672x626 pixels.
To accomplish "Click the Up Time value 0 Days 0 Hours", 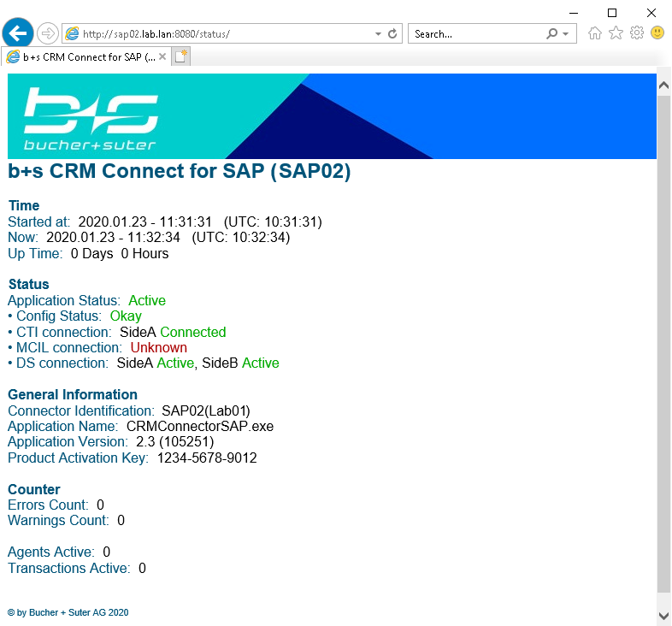I will coord(120,254).
